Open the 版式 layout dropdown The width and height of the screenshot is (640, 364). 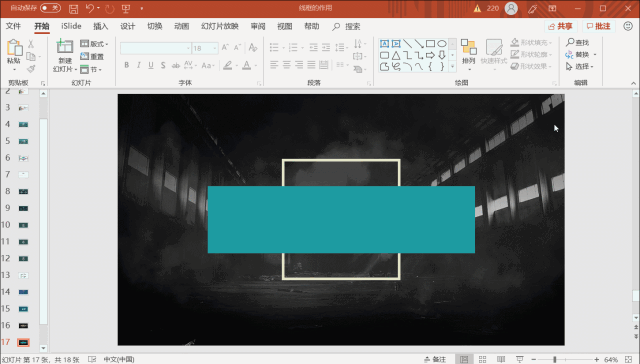(x=94, y=44)
